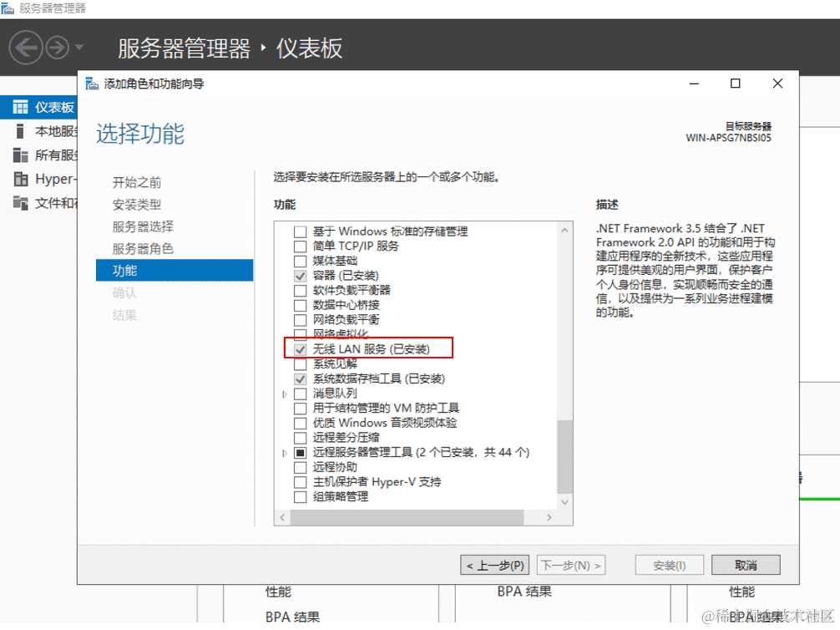The image size is (840, 630).
Task: Expand the 远程服务器管理工具 tree node
Action: 285,453
